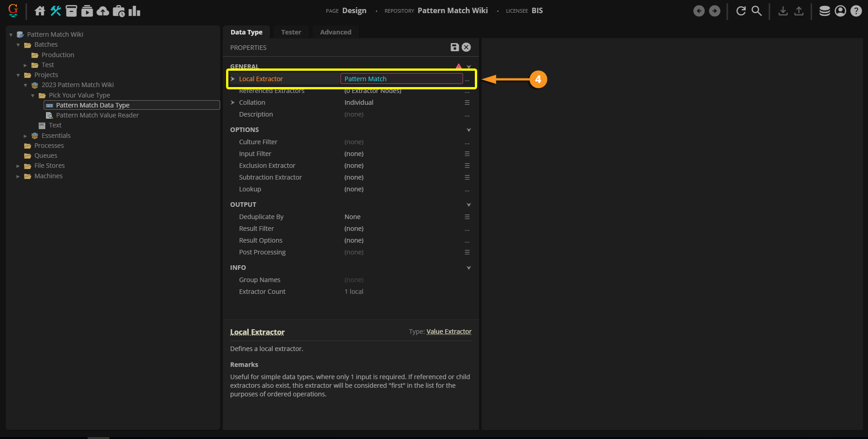Collapse the OPTIONS section chevron
Screen dimensions: 868x439
(469, 130)
